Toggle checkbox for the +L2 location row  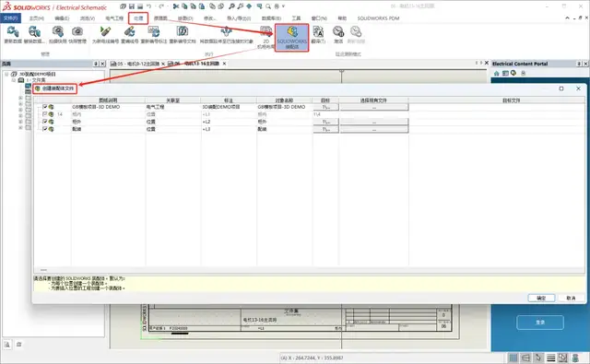coord(45,122)
